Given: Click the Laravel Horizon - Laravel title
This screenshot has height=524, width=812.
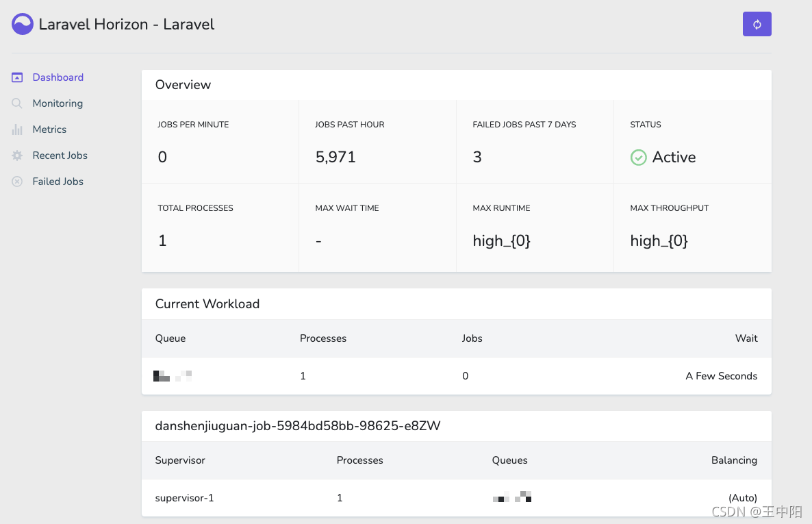Looking at the screenshot, I should click(x=127, y=25).
